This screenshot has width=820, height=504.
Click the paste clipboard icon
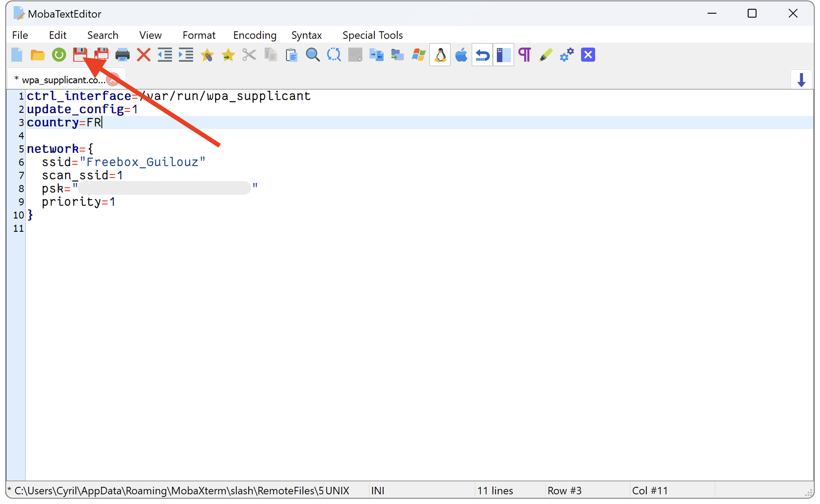[291, 55]
